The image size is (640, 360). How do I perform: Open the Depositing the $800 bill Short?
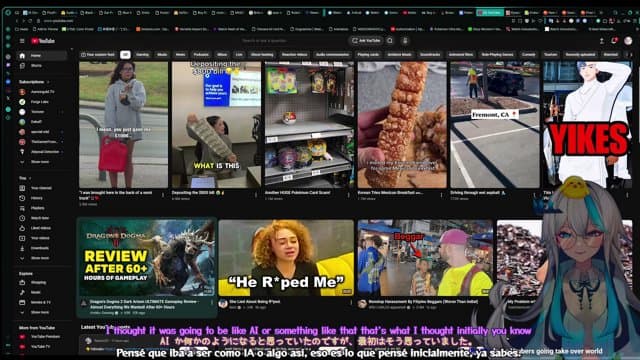pyautogui.click(x=216, y=125)
